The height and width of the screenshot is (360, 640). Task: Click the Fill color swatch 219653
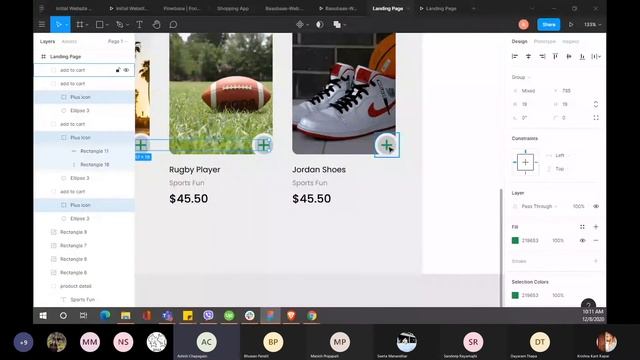515,240
